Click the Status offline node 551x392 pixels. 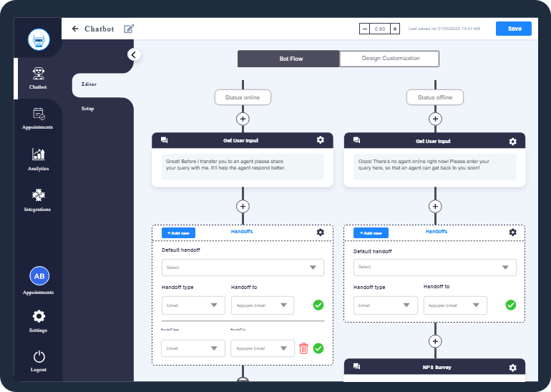click(x=435, y=97)
